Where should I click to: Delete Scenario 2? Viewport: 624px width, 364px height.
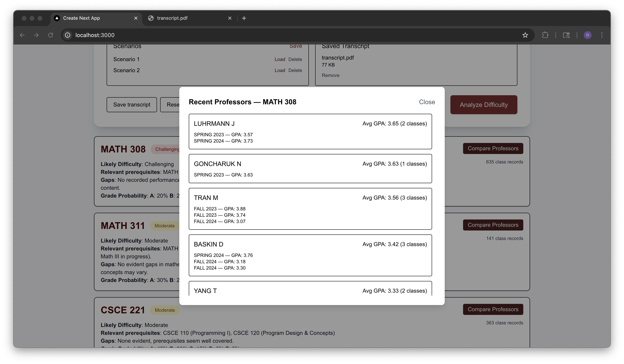tap(295, 70)
